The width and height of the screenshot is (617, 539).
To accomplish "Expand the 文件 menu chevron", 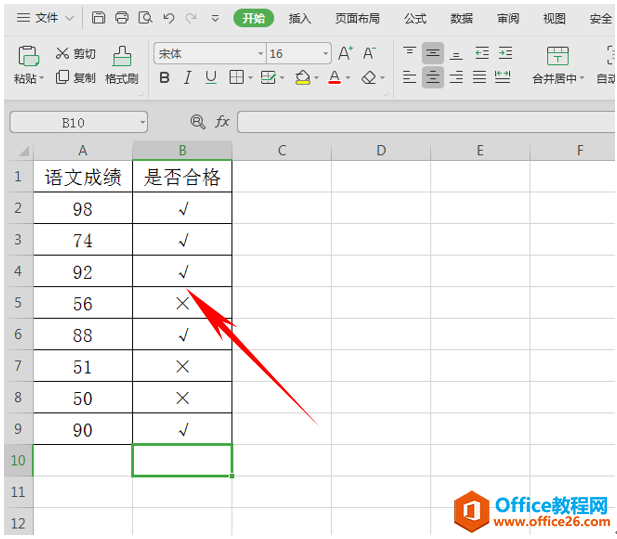I will tap(69, 18).
